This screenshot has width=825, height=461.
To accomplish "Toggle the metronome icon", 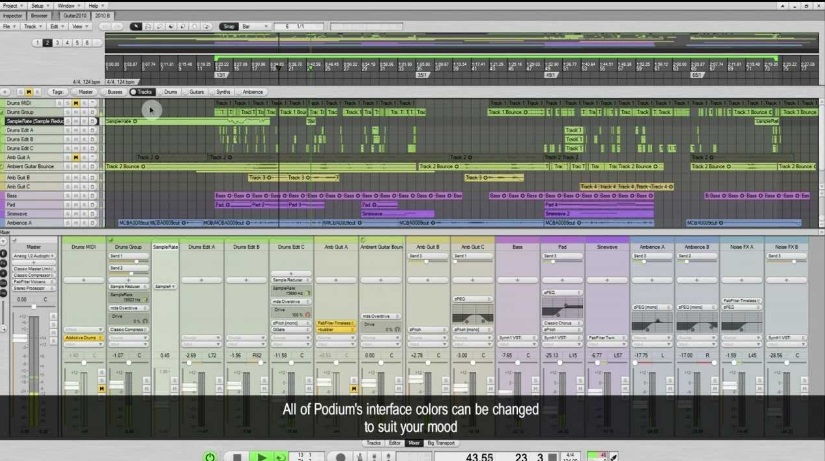I will point(360,457).
